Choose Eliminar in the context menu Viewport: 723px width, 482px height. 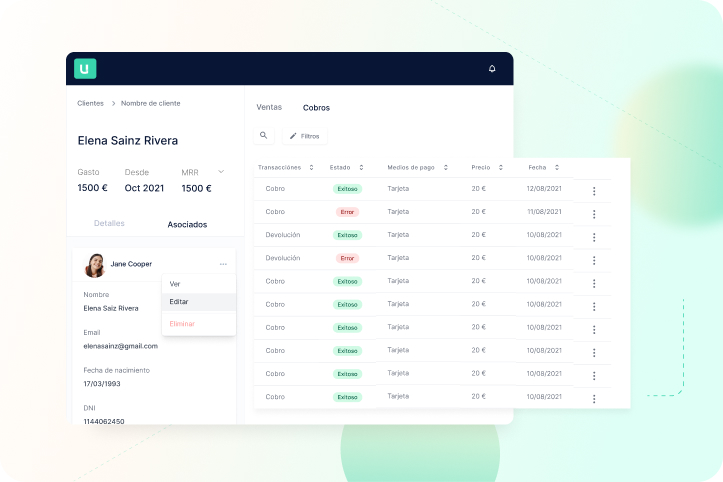(x=199, y=324)
